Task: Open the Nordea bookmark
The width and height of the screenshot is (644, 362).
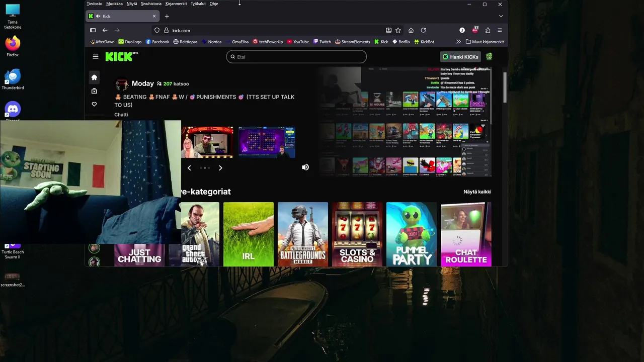Action: click(x=211, y=42)
